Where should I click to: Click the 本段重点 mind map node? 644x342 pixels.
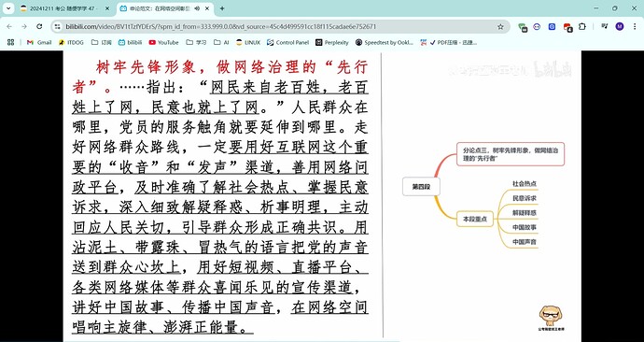[475, 219]
